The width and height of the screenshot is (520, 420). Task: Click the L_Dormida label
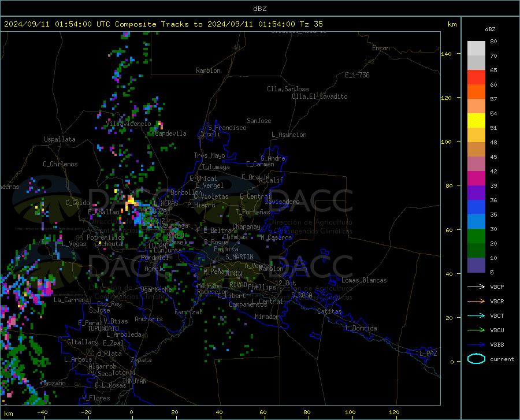[361, 328]
